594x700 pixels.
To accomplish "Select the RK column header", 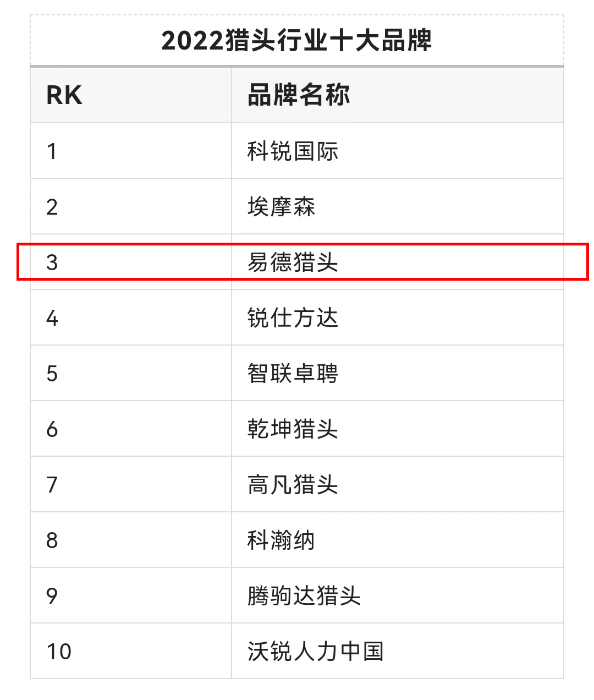I will [64, 95].
